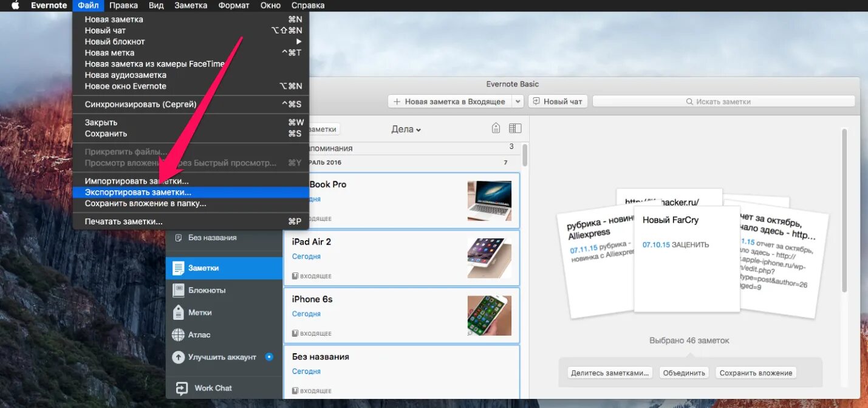Close the Файл menu in menu bar
Viewport: 868px width, 408px height.
coord(88,5)
